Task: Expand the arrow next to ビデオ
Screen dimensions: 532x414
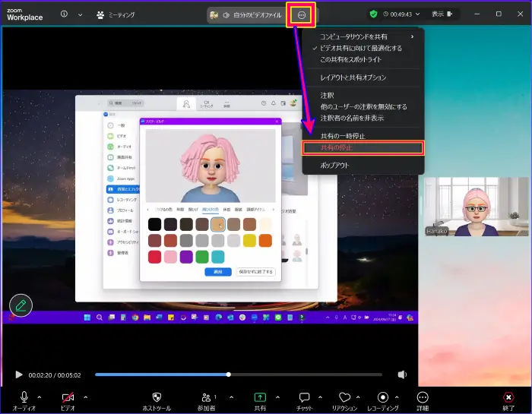Action: click(x=85, y=397)
